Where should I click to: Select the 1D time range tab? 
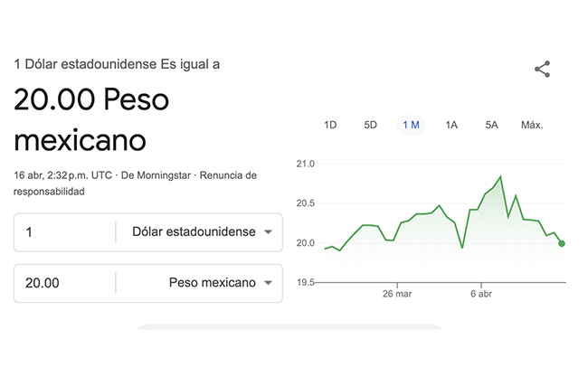click(x=330, y=125)
